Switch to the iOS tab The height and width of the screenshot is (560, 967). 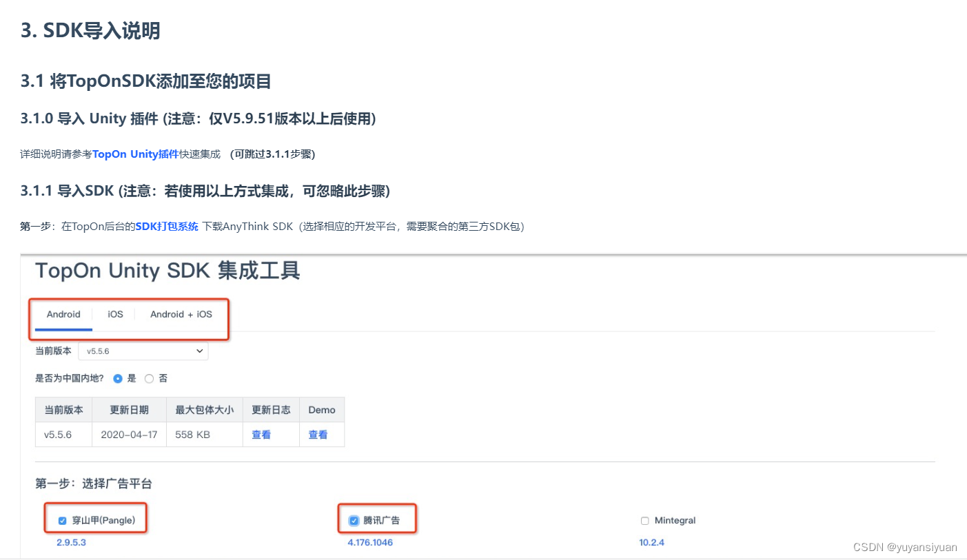tap(115, 314)
